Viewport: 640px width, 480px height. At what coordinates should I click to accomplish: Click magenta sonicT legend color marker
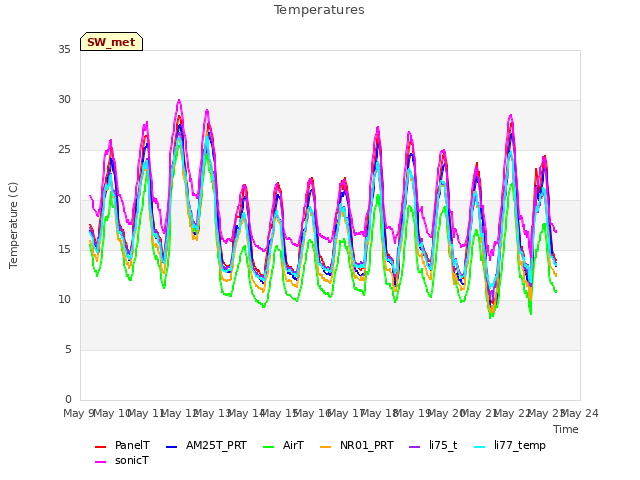point(100,462)
